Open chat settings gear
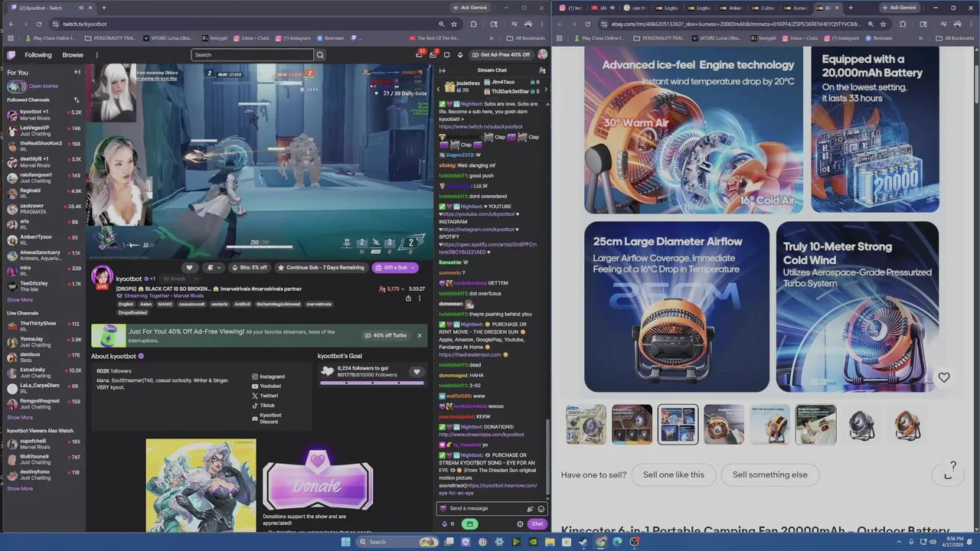 pyautogui.click(x=520, y=524)
